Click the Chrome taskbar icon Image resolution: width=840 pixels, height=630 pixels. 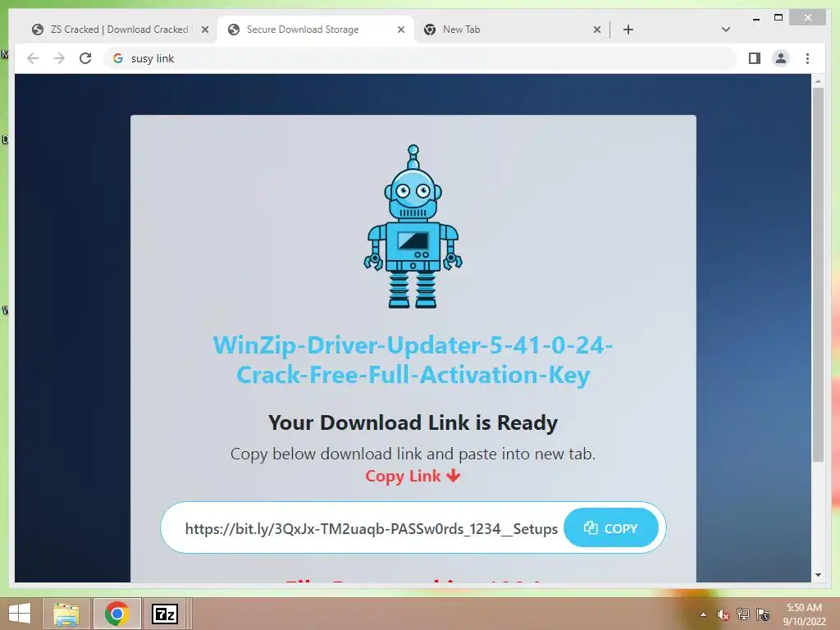pos(116,614)
